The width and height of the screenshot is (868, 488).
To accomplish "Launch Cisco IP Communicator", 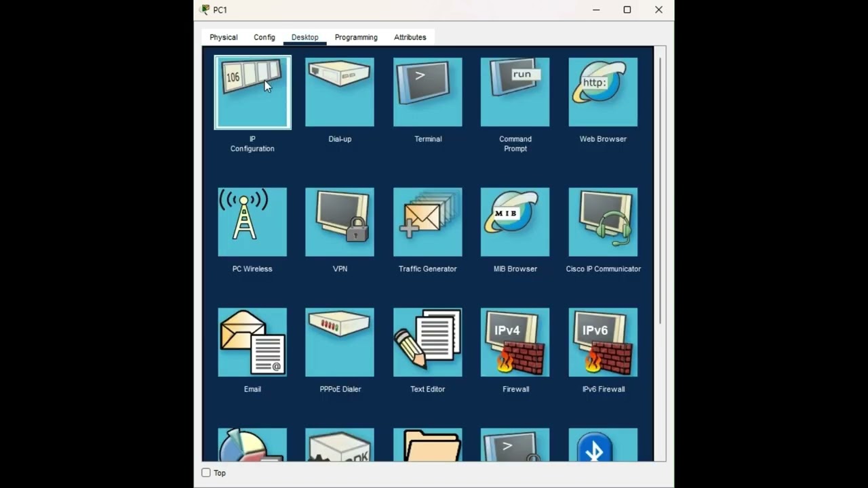I will (603, 222).
